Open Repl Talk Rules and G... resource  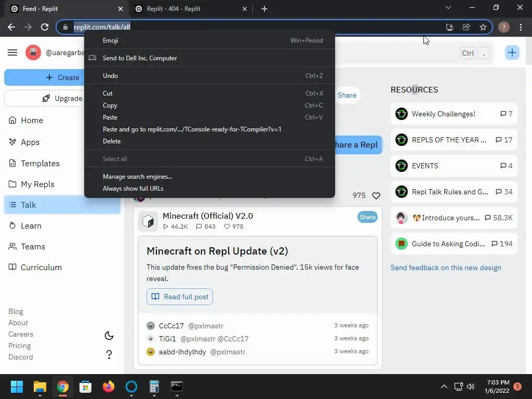[454, 192]
